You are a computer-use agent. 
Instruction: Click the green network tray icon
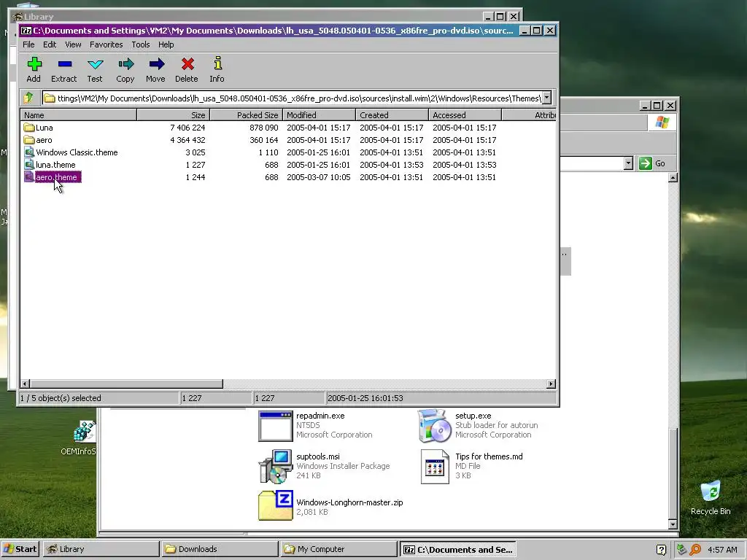682,550
